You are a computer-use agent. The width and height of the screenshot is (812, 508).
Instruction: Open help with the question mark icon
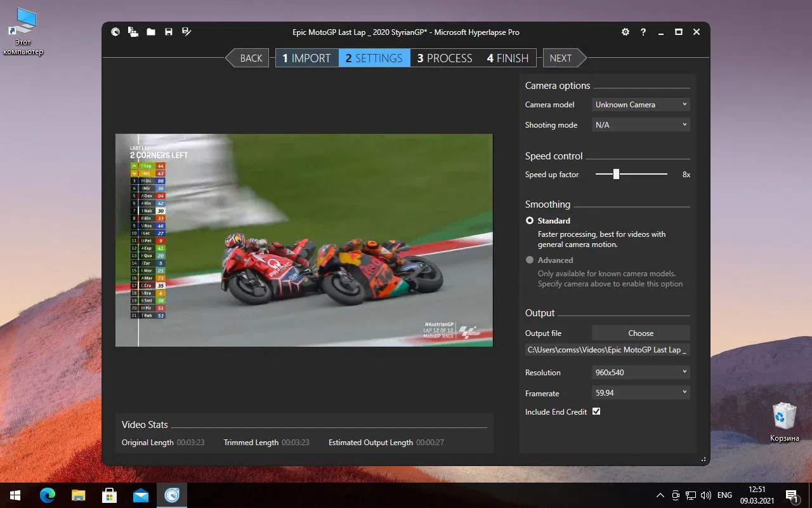point(643,32)
